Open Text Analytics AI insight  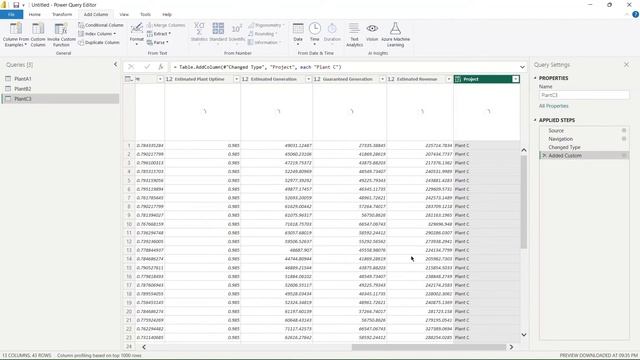tap(354, 34)
